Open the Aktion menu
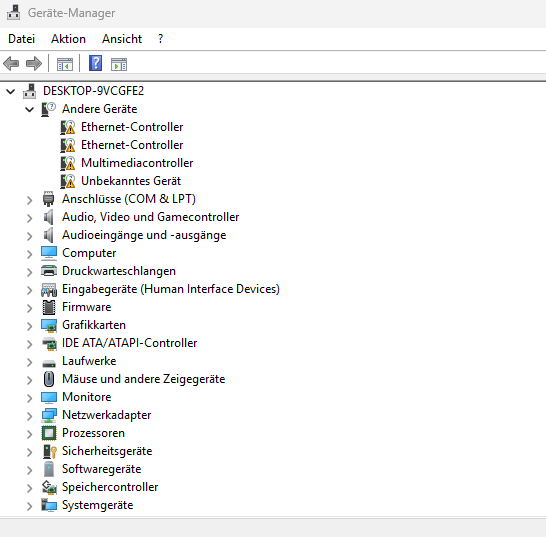546x537 pixels. [x=68, y=39]
